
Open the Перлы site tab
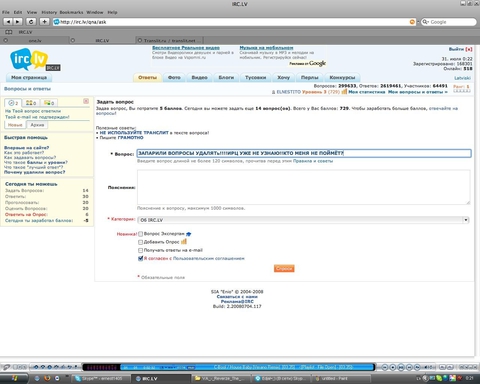point(310,77)
